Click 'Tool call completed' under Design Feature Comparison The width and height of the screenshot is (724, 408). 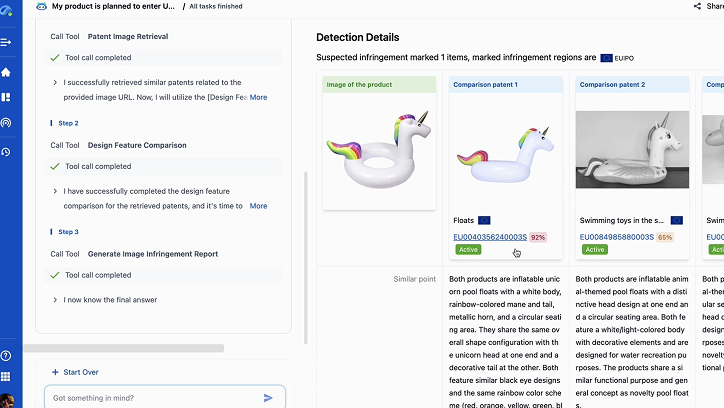pos(98,166)
